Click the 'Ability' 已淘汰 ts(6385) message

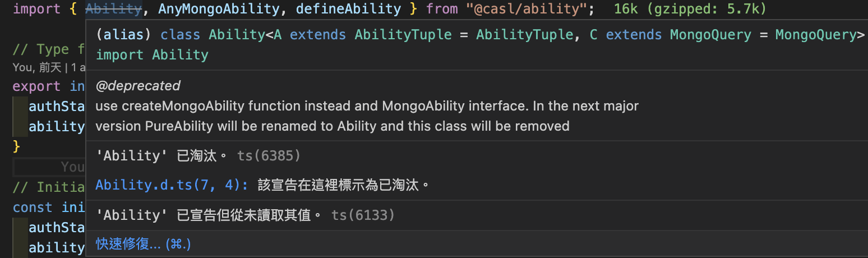tap(198, 155)
